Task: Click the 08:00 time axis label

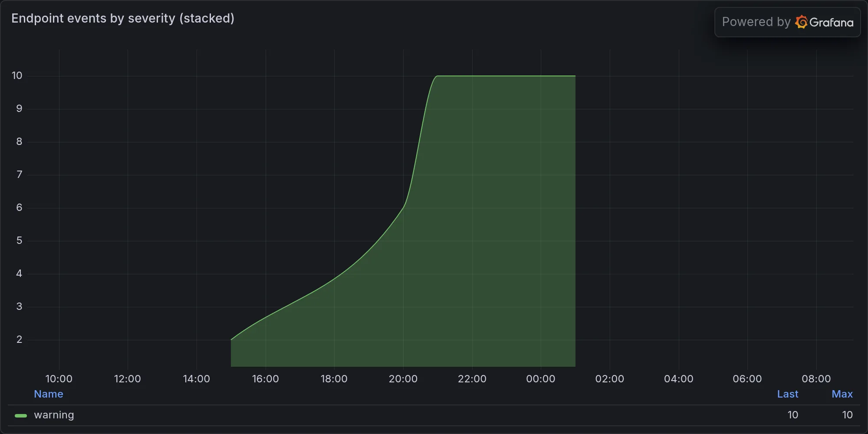Action: [x=816, y=379]
